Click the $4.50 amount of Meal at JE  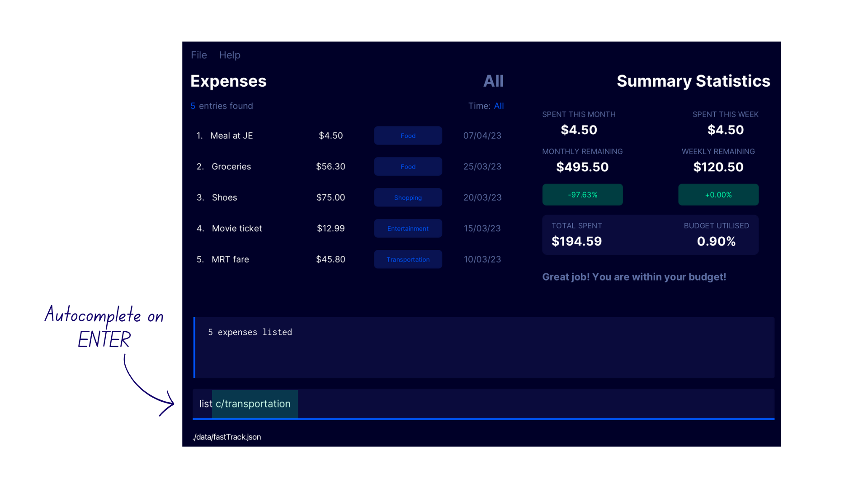coord(331,136)
